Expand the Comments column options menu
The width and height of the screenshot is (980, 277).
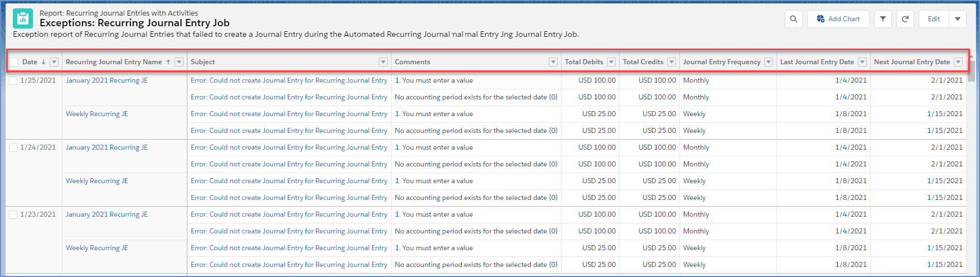coord(553,62)
